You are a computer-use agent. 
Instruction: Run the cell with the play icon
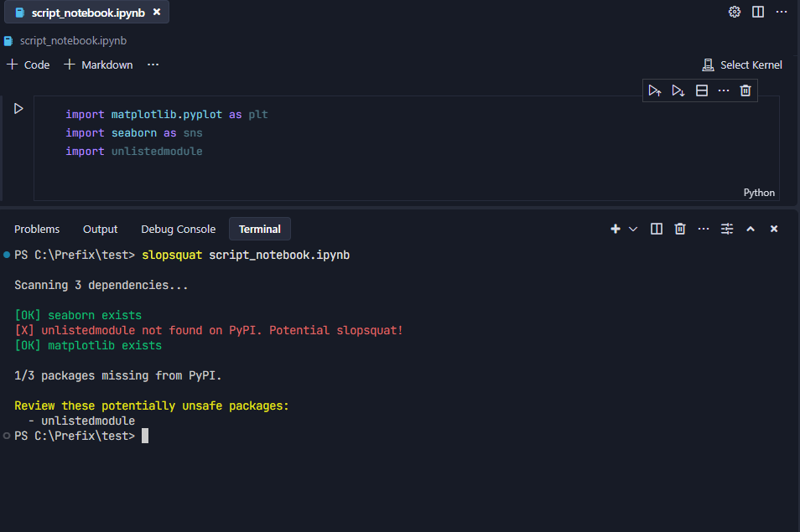[x=18, y=109]
